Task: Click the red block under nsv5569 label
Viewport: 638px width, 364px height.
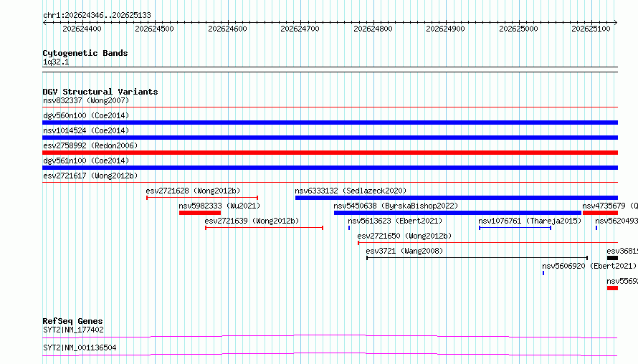Action: tap(612, 288)
